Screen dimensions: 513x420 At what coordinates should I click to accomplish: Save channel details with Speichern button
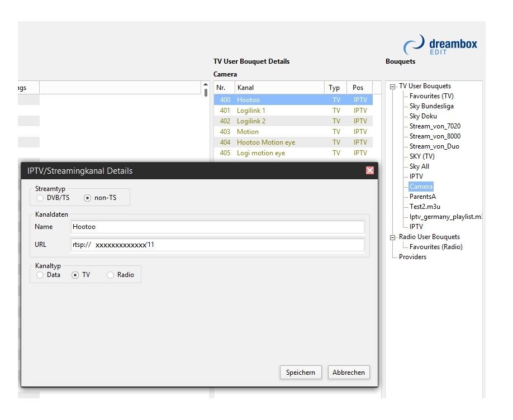point(301,372)
